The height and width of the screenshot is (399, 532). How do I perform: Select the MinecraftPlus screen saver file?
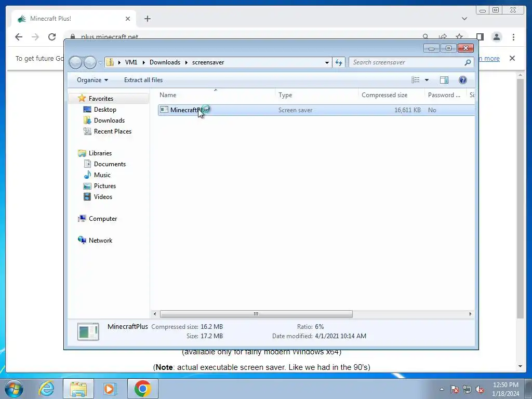coord(316,110)
